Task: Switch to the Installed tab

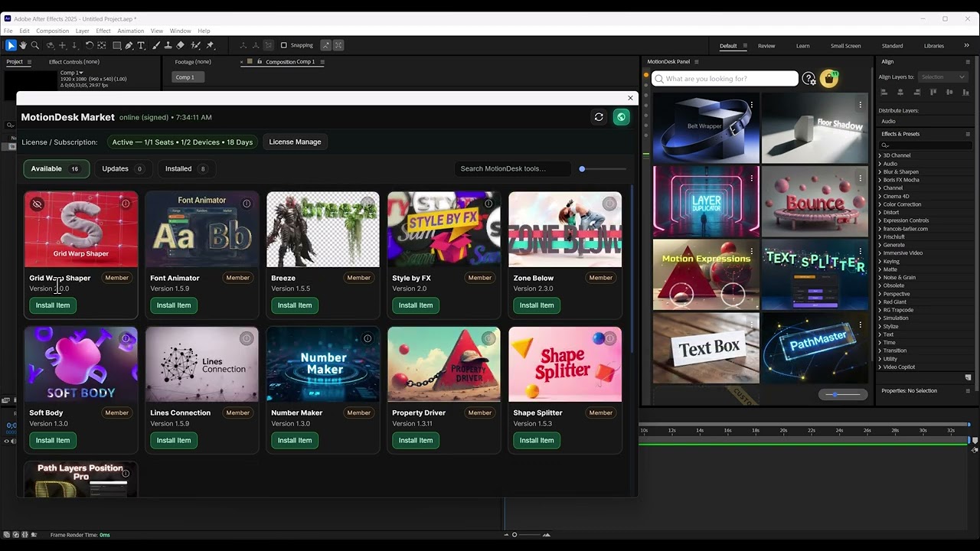Action: click(186, 168)
